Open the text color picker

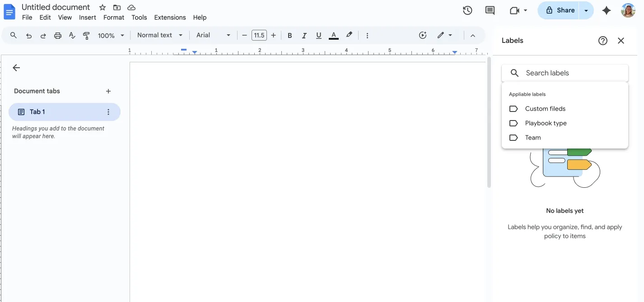click(x=333, y=35)
